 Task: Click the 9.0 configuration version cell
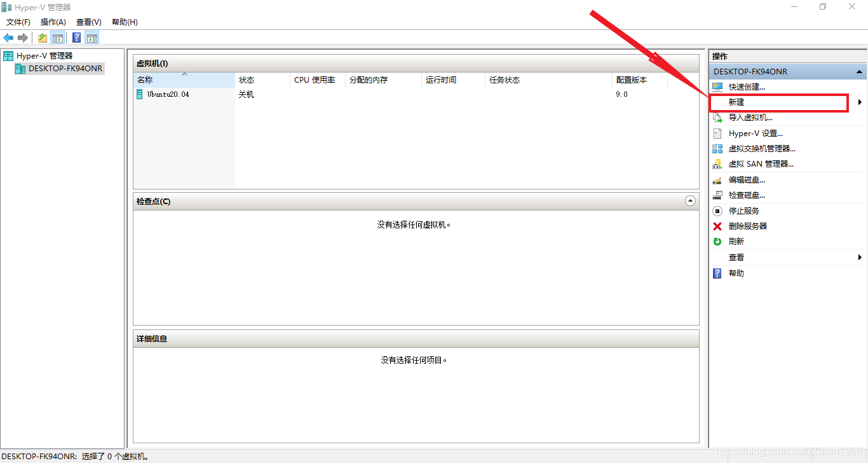point(622,94)
